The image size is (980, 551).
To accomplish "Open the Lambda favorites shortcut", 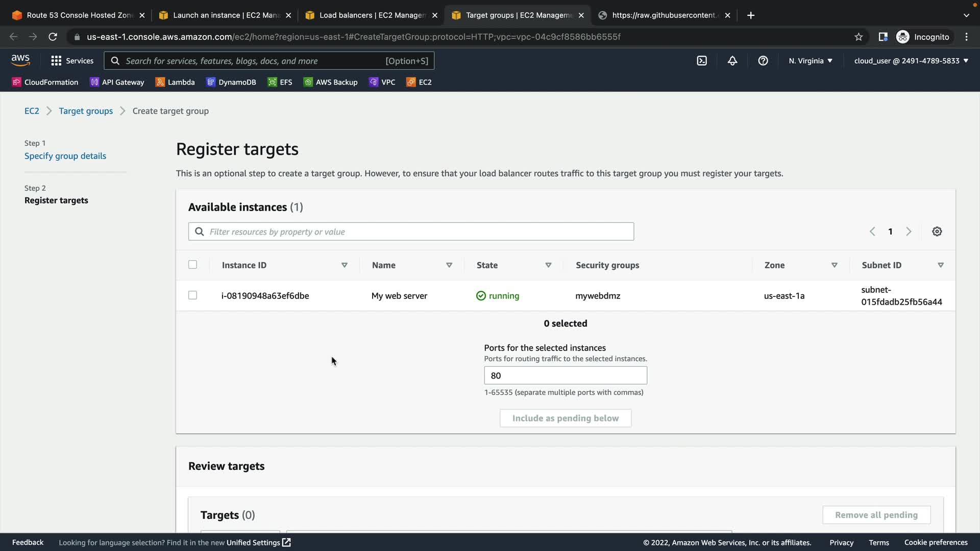I will (x=175, y=82).
